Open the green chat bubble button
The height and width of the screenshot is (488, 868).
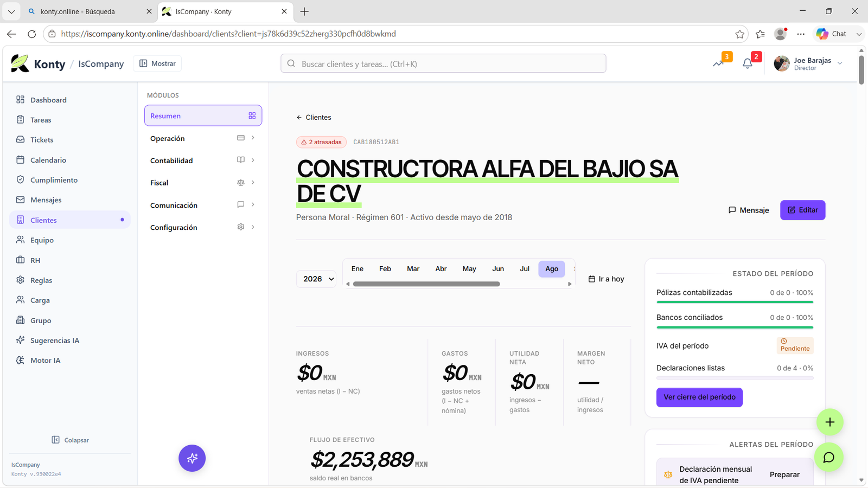click(x=828, y=457)
